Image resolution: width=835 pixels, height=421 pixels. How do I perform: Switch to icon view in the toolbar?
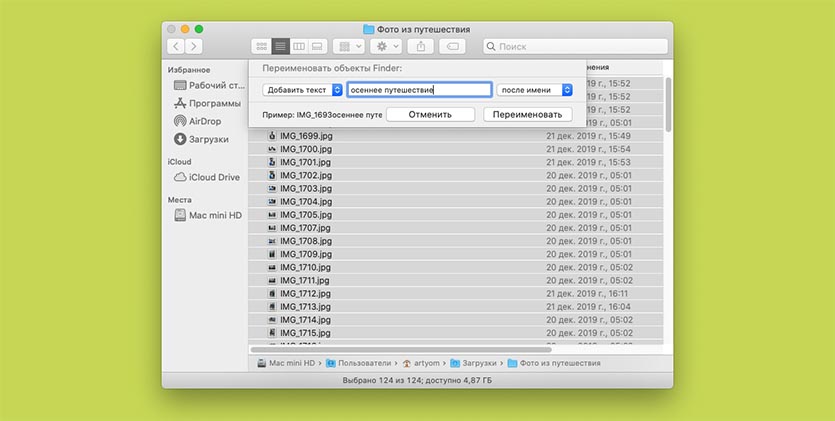pos(262,46)
